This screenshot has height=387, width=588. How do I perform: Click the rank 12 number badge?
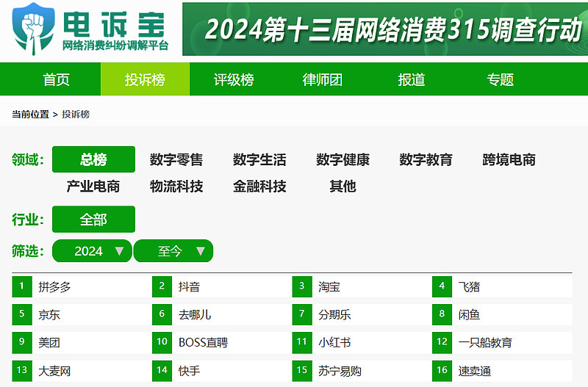tap(442, 342)
